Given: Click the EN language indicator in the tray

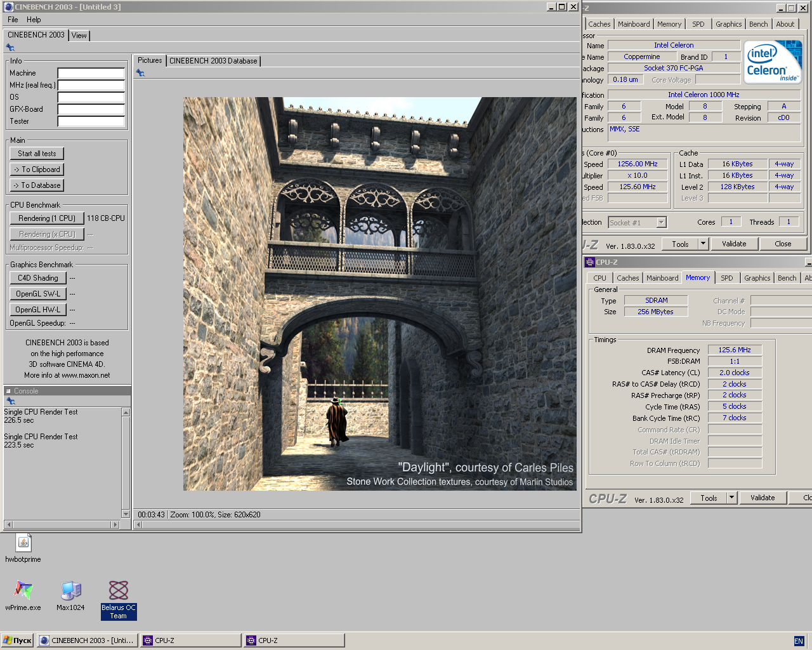Looking at the screenshot, I should click(799, 641).
